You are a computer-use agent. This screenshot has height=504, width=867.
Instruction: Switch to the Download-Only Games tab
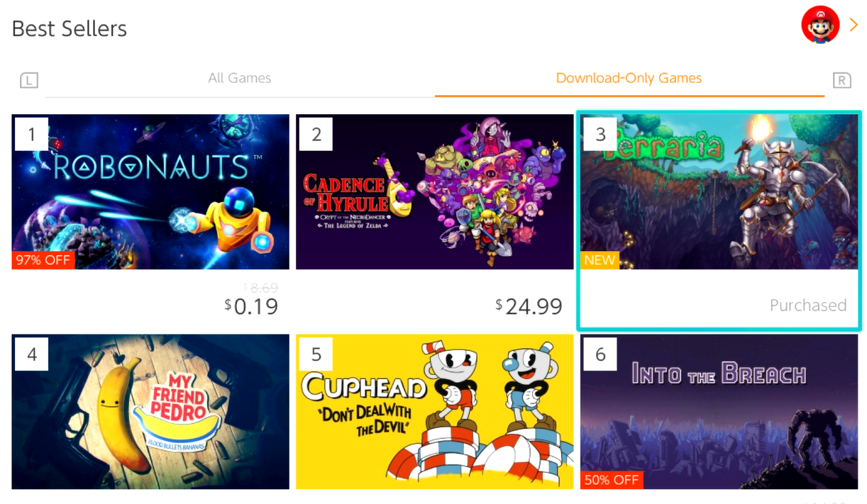point(629,78)
